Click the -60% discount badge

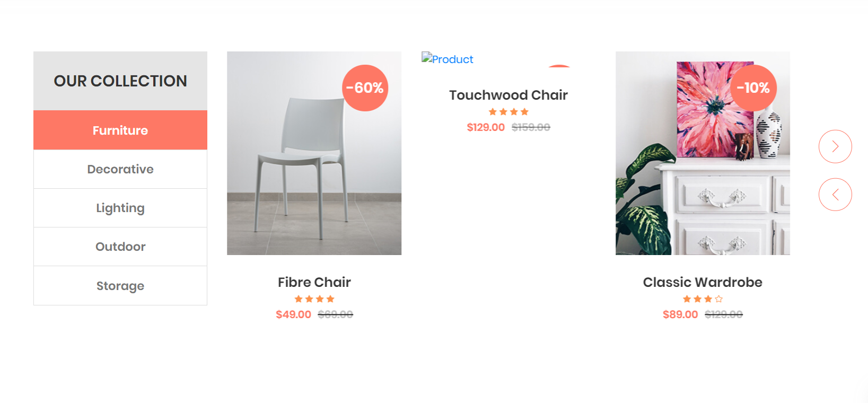[x=365, y=88]
